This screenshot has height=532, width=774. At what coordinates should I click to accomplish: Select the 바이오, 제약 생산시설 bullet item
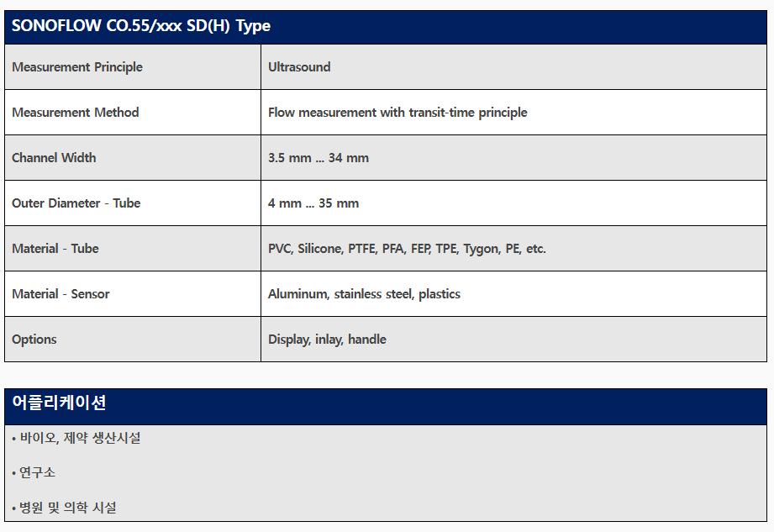pyautogui.click(x=79, y=438)
